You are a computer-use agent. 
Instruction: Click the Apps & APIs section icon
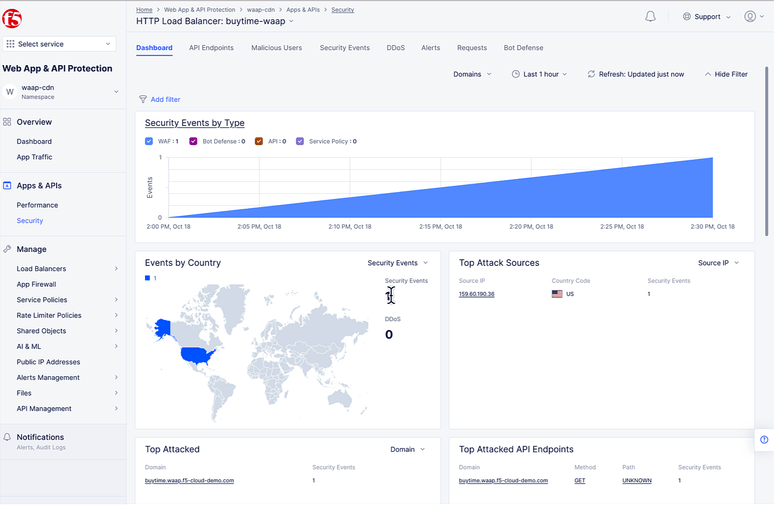(x=7, y=186)
